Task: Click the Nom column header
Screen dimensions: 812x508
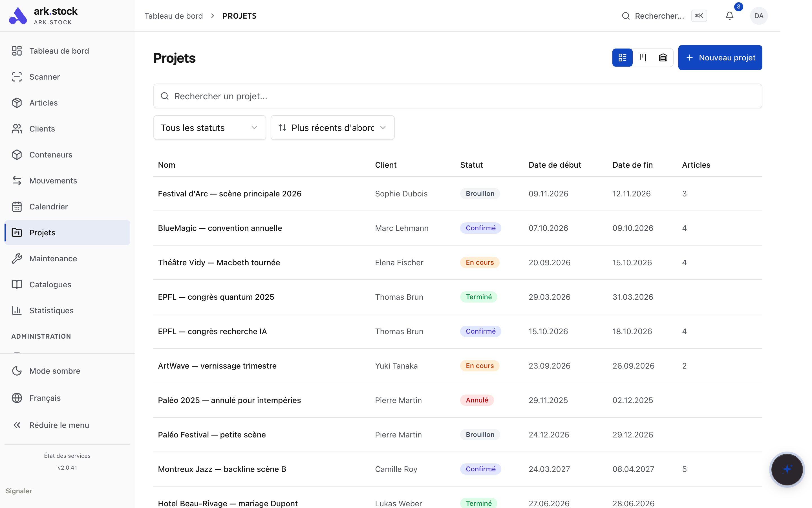Action: pyautogui.click(x=166, y=165)
